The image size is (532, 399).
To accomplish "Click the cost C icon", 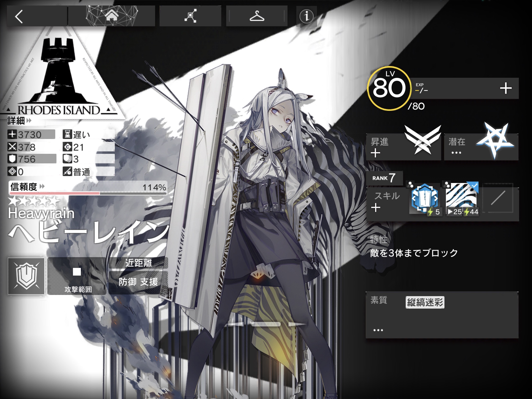I will pyautogui.click(x=67, y=147).
